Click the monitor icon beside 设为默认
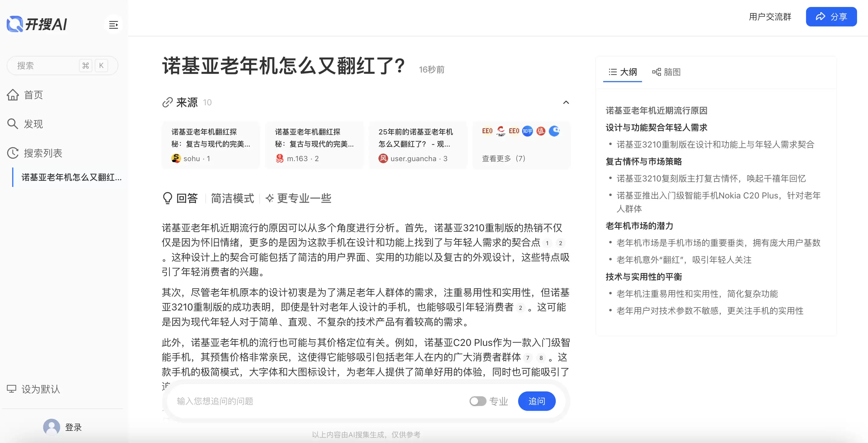The image size is (868, 443). point(12,389)
